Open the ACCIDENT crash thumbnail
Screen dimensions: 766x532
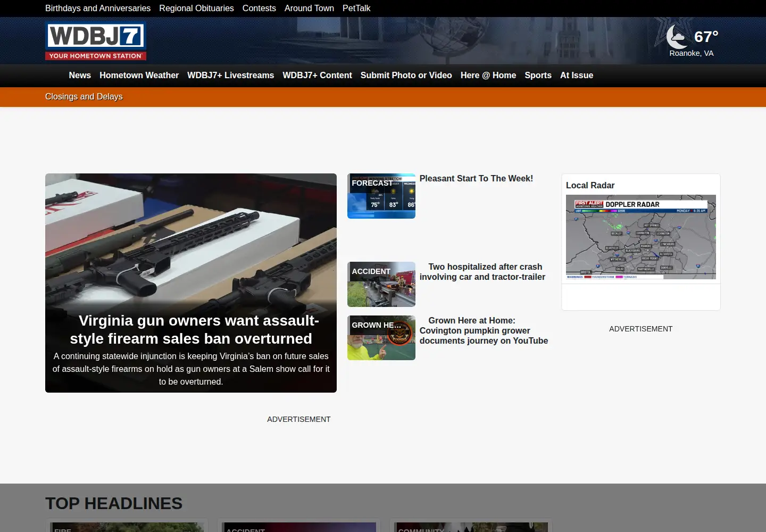point(381,284)
